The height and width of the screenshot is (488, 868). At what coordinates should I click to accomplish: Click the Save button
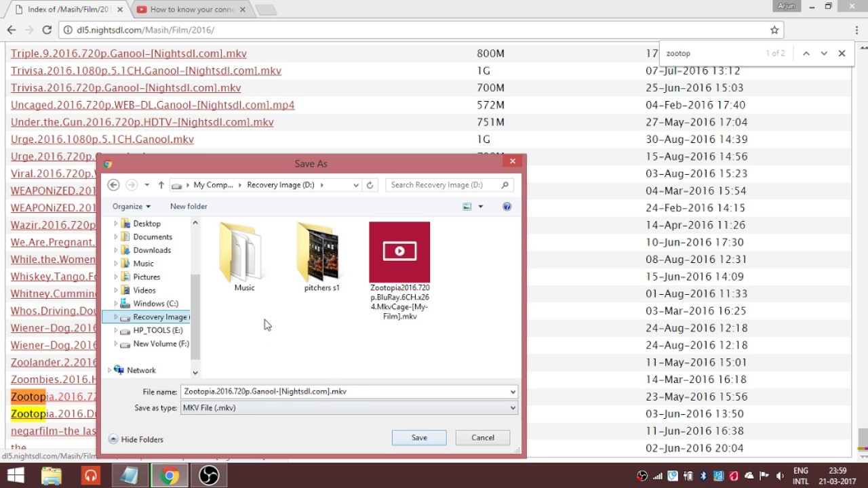pyautogui.click(x=419, y=438)
